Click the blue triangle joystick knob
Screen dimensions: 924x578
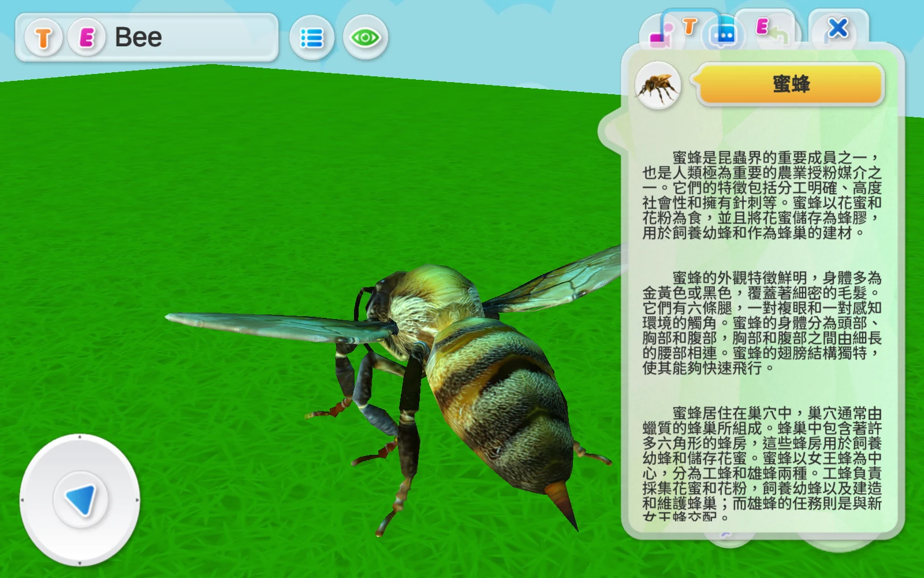[80, 500]
